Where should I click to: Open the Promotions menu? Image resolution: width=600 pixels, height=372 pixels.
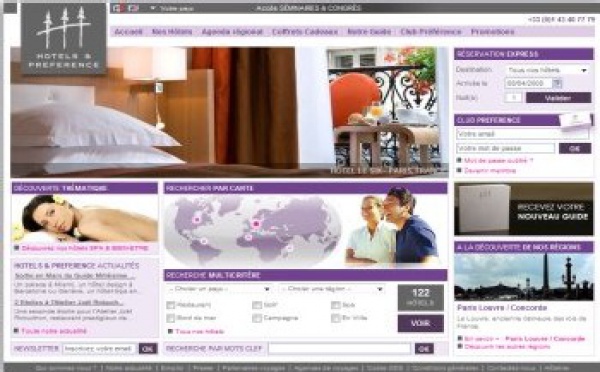click(492, 32)
